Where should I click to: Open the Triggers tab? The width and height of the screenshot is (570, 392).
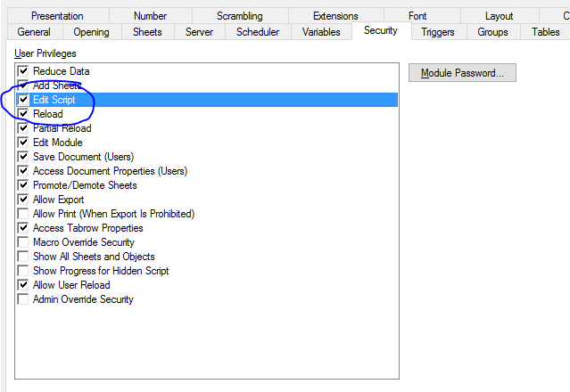[x=438, y=32]
